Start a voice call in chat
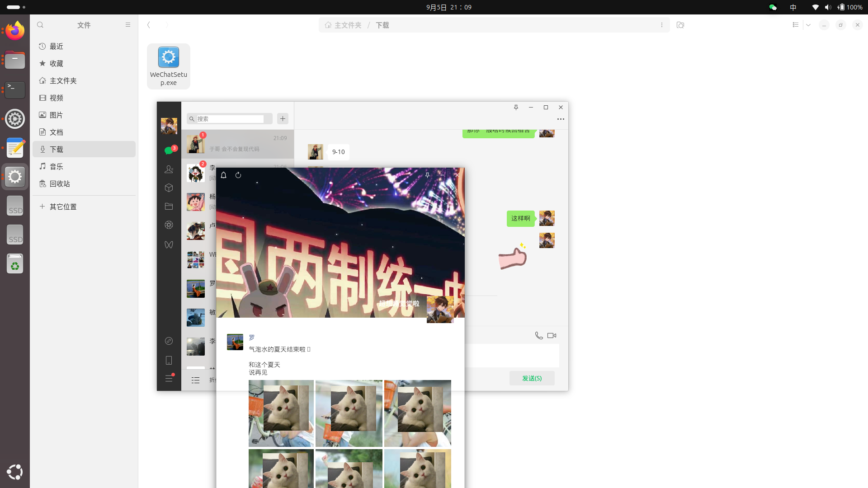 tap(539, 336)
